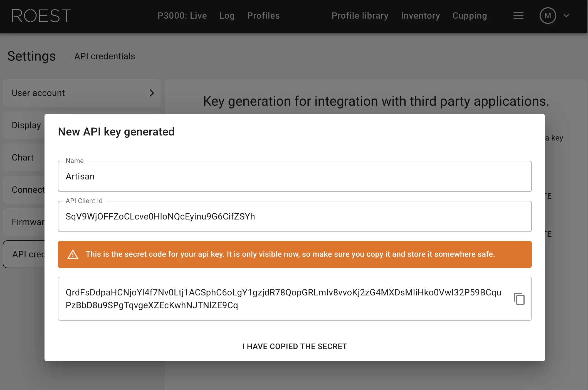
Task: Select Chart settings in sidebar
Action: [x=23, y=157]
